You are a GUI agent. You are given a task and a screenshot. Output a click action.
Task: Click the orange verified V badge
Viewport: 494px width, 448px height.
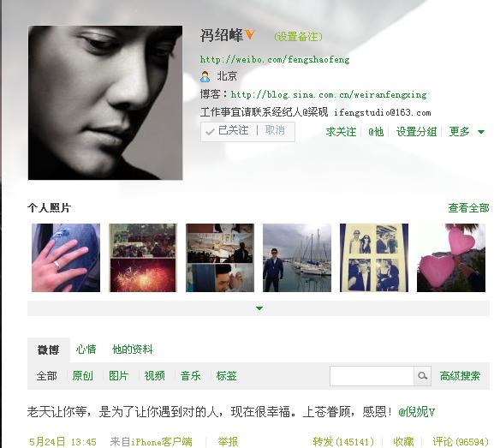(x=250, y=34)
